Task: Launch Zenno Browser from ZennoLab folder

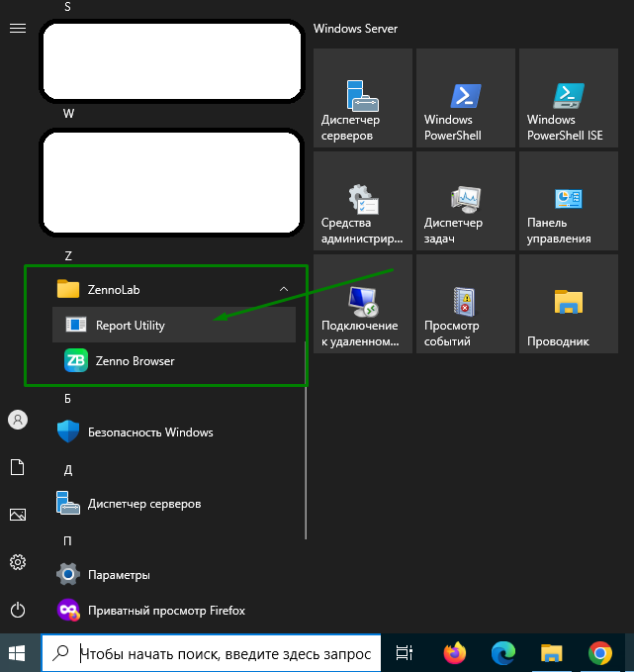Action: click(173, 361)
